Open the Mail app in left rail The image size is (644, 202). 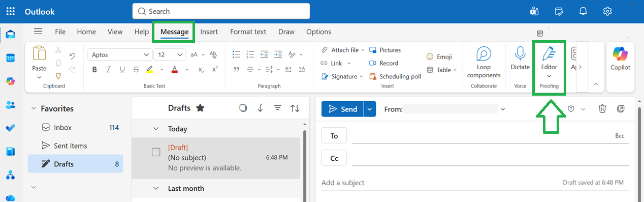click(11, 35)
